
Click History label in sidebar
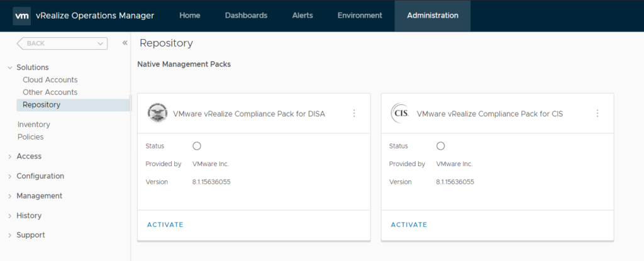pos(29,215)
